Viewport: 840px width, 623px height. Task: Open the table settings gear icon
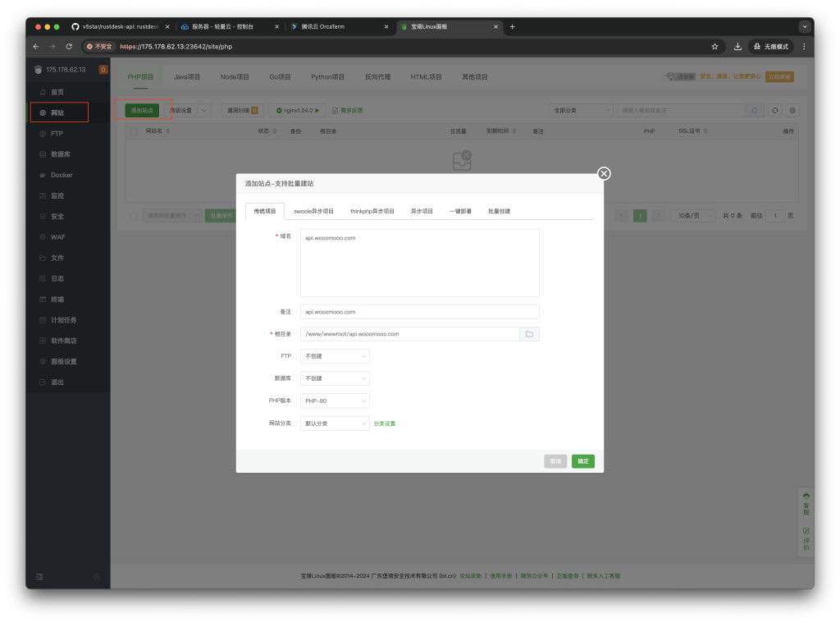click(792, 110)
